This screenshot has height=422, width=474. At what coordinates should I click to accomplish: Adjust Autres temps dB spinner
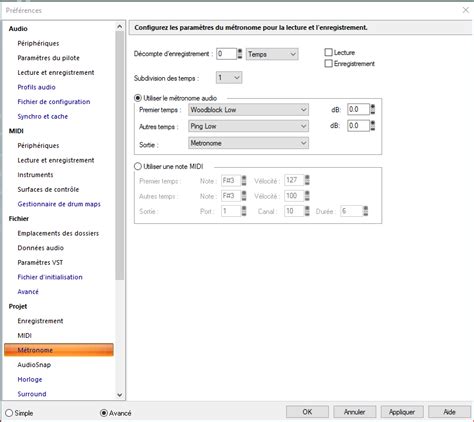point(373,126)
